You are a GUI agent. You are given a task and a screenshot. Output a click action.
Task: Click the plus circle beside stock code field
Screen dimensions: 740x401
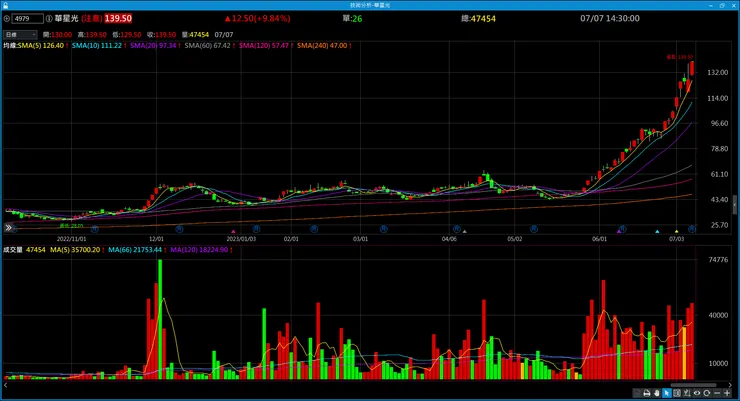7,19
